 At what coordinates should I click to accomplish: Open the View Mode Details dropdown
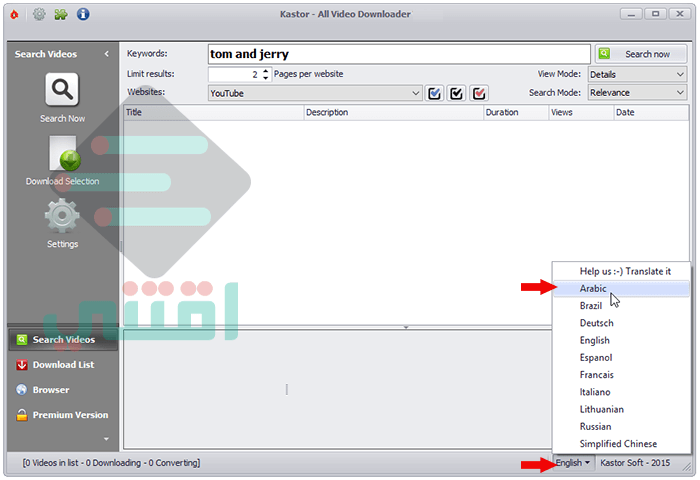[x=637, y=75]
